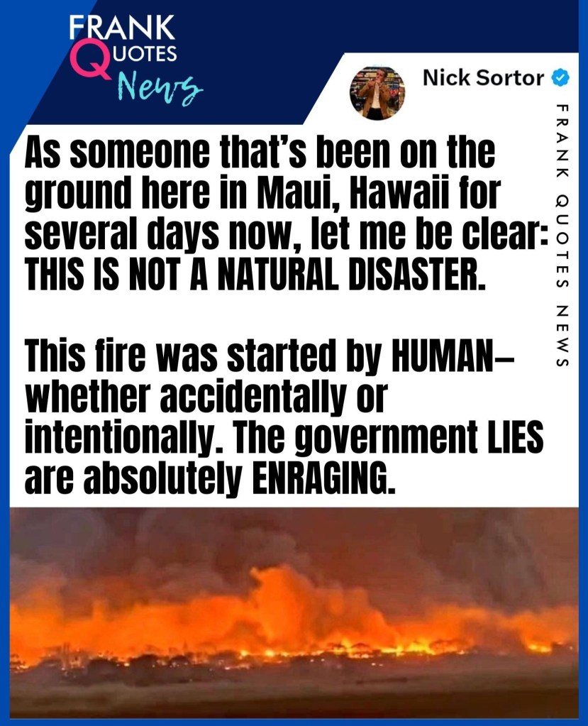Open Nick Sortor's profile avatar
588x726 pixels.
377,92
